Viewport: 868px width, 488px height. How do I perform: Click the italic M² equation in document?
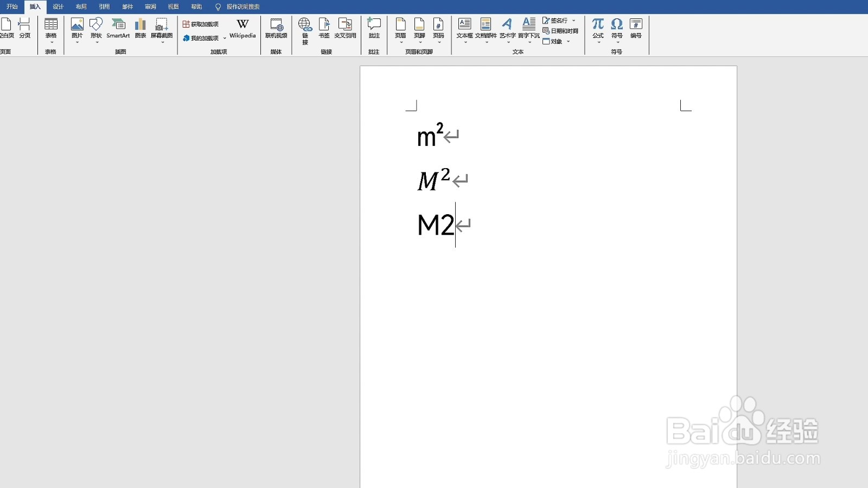[434, 180]
